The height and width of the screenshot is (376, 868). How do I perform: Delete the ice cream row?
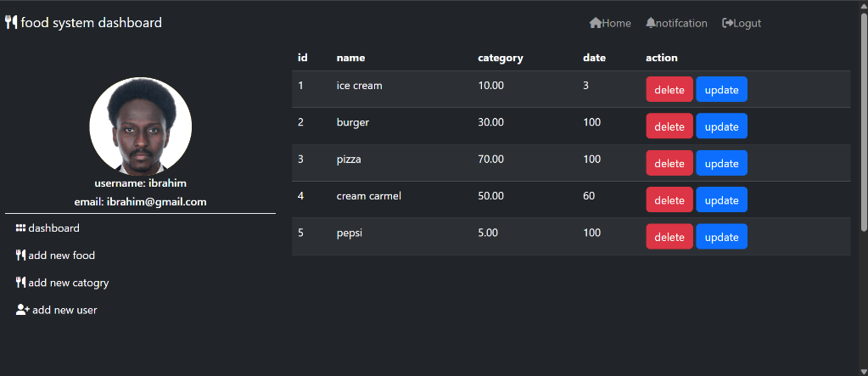pos(669,90)
